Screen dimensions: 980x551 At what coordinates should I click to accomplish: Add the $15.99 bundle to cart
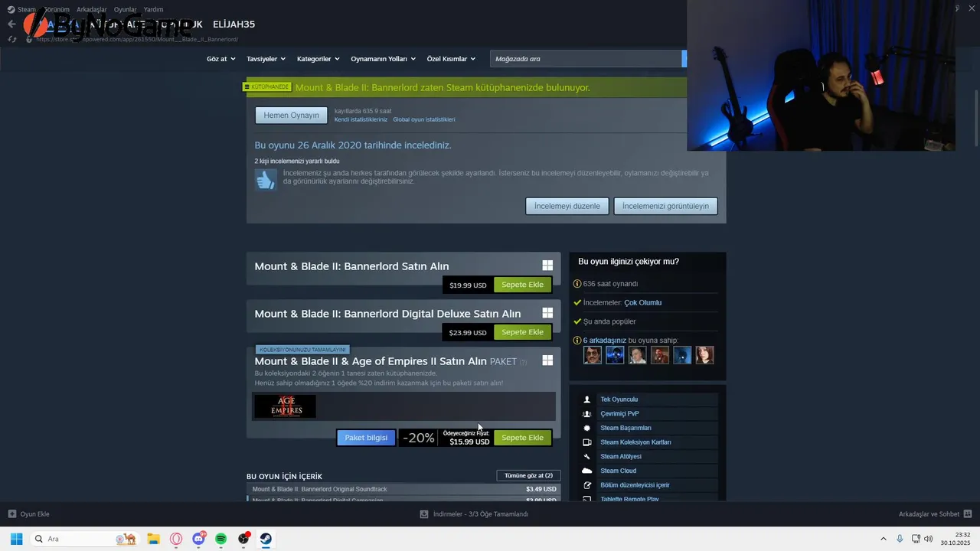[522, 438]
